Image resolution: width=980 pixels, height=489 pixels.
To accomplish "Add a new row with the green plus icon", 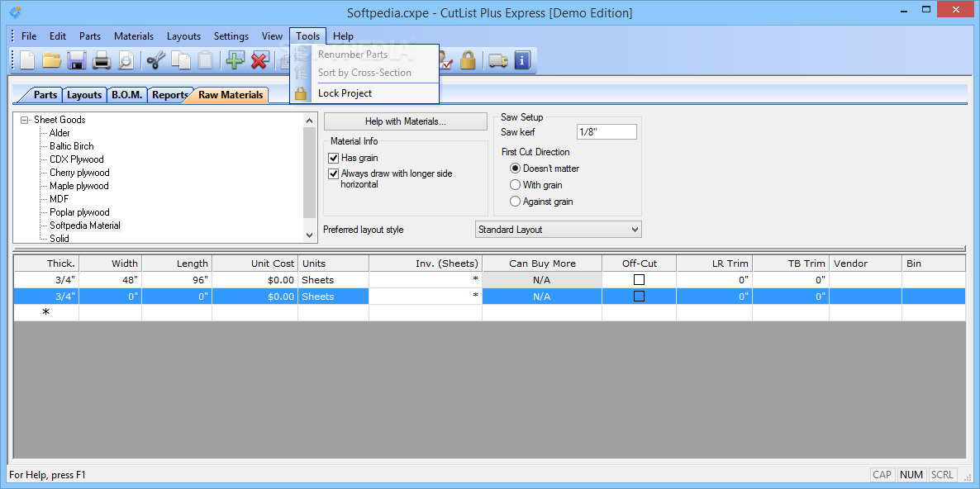I will point(235,60).
